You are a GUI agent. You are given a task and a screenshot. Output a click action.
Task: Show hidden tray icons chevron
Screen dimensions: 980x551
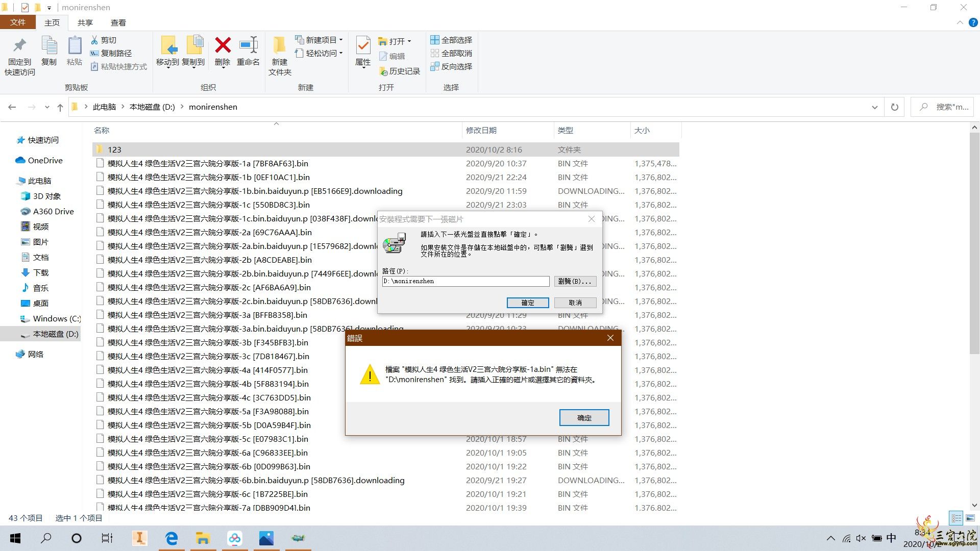point(831,538)
